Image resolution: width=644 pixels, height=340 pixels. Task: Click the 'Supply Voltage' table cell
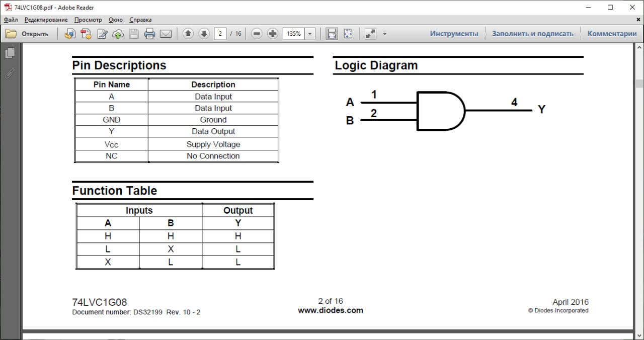(x=213, y=144)
